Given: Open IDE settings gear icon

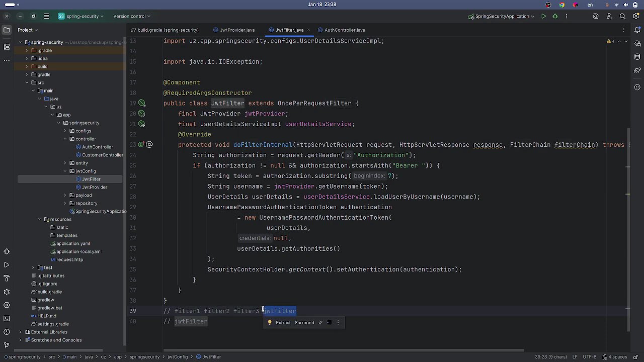Looking at the screenshot, I should (x=636, y=16).
